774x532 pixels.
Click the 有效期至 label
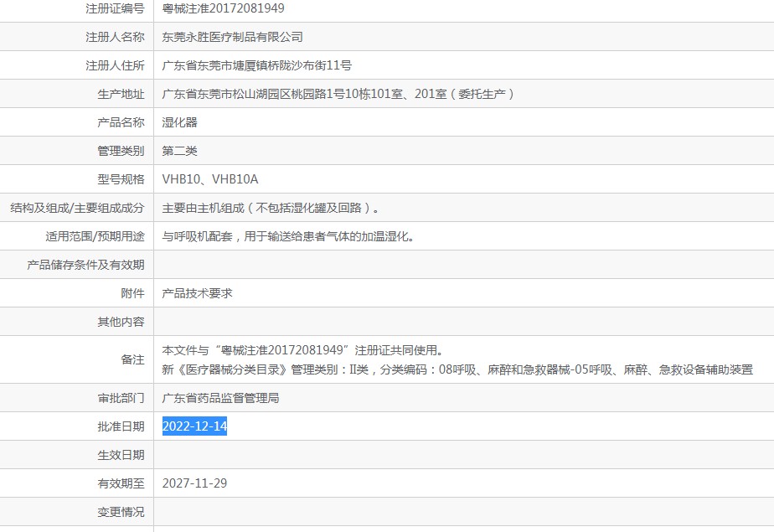[121, 483]
